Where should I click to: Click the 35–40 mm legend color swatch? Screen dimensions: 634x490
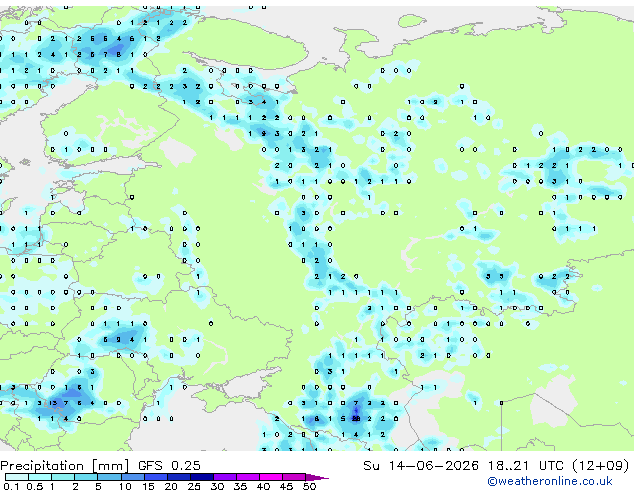tap(247, 477)
